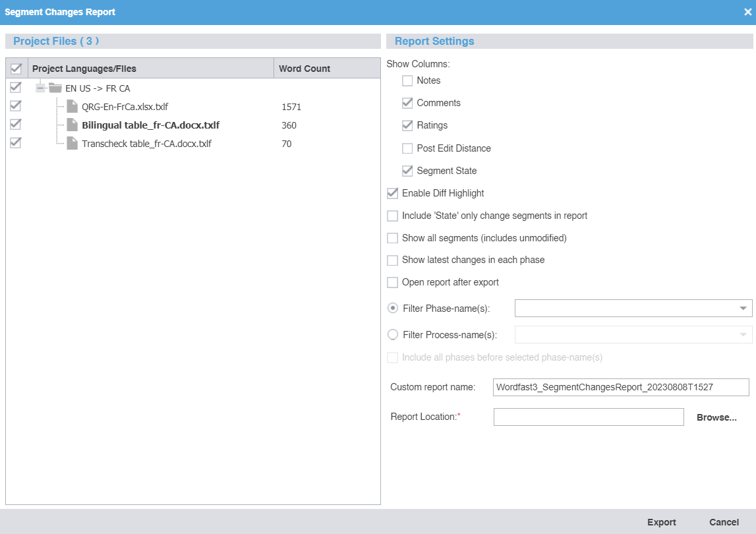Select the Filter Process-name(s) radio button
756x534 pixels.
click(392, 334)
